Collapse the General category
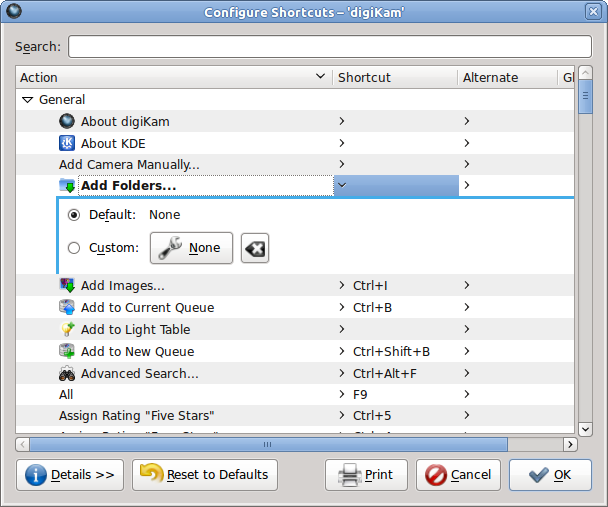The width and height of the screenshot is (608, 507). [28, 100]
